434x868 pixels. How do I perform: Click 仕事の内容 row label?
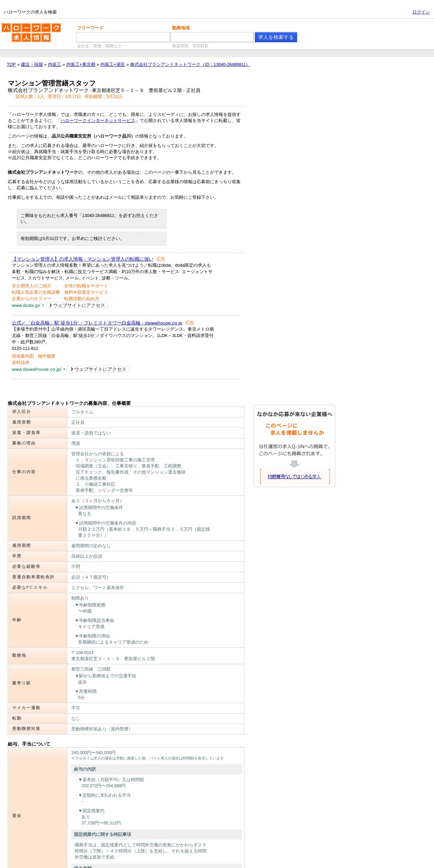[24, 472]
